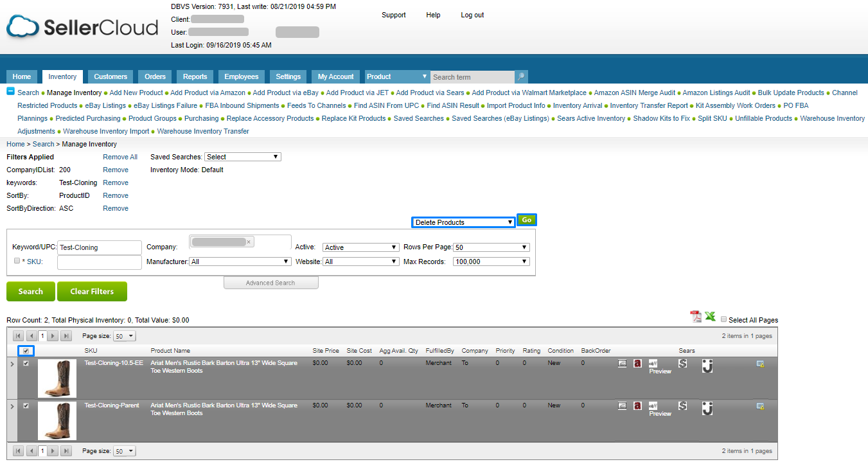Open the Add New Product link
The width and height of the screenshot is (868, 462).
coord(136,93)
